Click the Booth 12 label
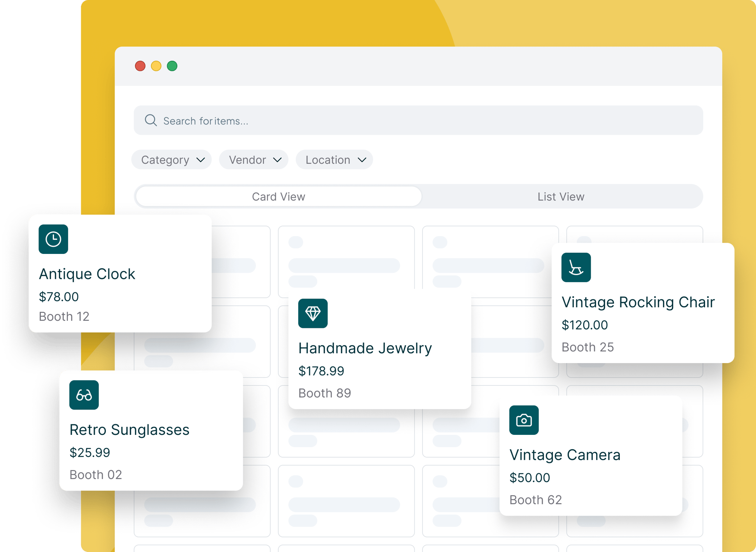Screen dimensions: 756x552 (x=64, y=316)
